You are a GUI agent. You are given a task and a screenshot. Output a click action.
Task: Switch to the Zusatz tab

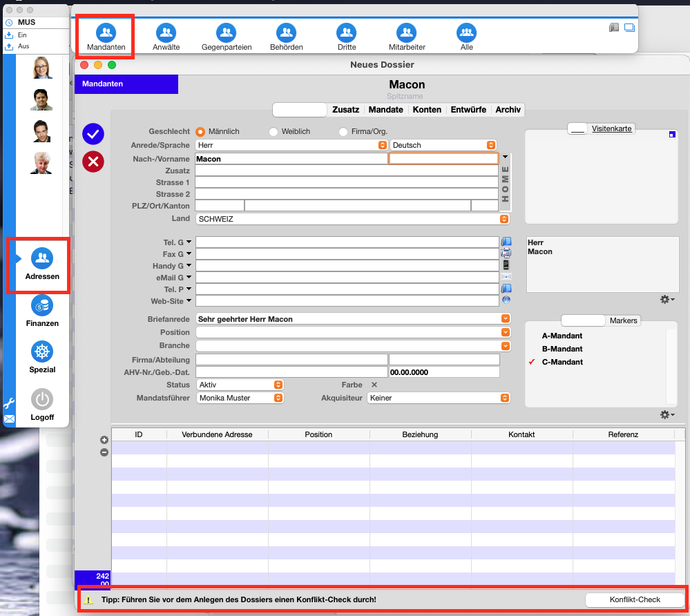pyautogui.click(x=345, y=110)
